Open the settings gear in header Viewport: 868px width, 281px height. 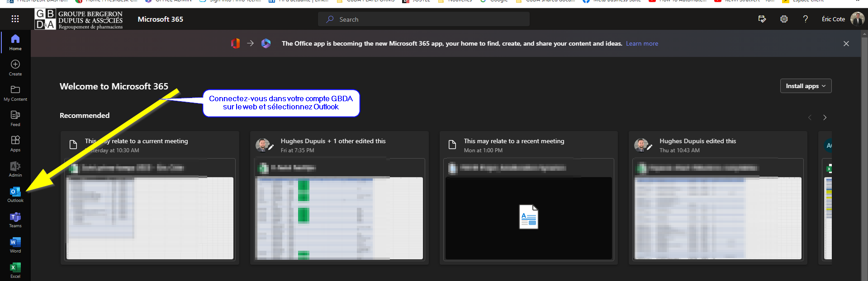(x=784, y=19)
